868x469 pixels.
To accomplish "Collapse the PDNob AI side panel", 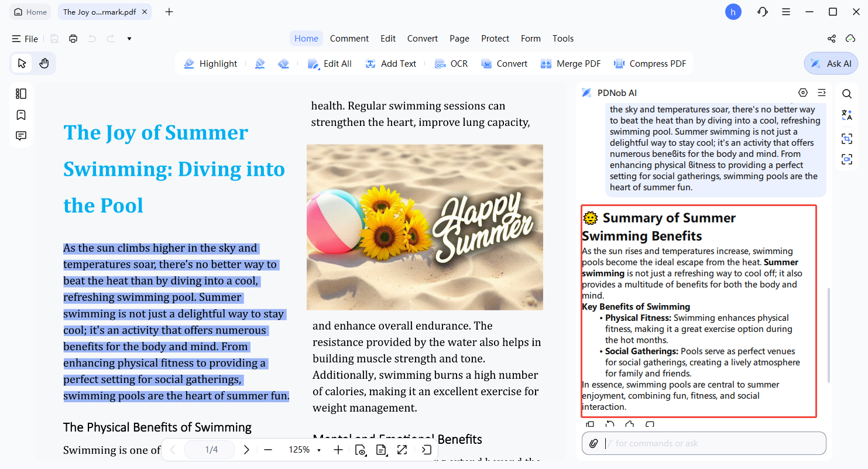I will tap(822, 93).
